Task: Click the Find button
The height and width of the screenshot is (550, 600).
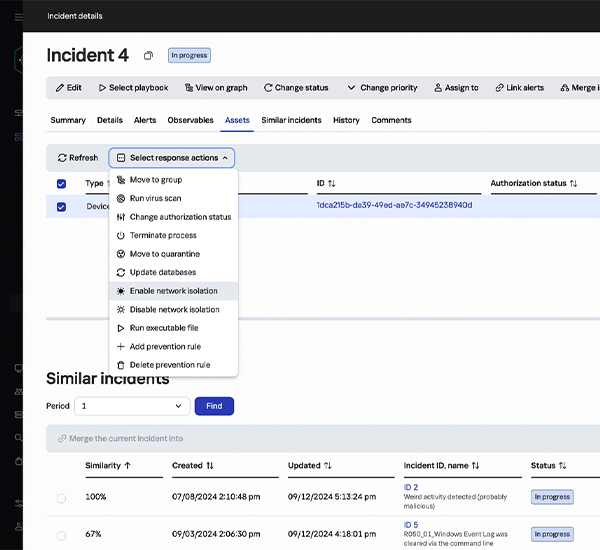Action: pos(214,406)
